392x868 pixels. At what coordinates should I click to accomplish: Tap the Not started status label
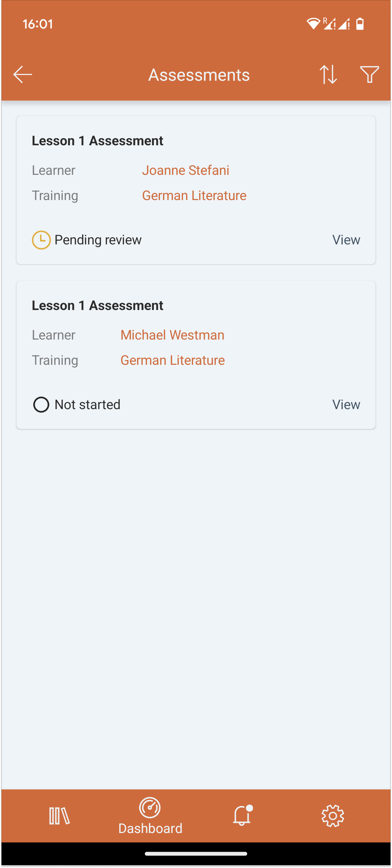pos(88,404)
